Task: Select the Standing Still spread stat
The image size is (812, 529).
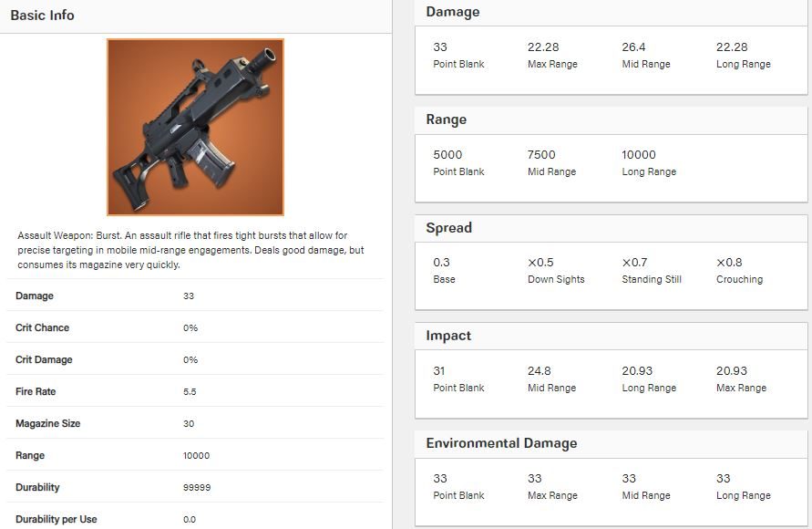Action: 652,271
